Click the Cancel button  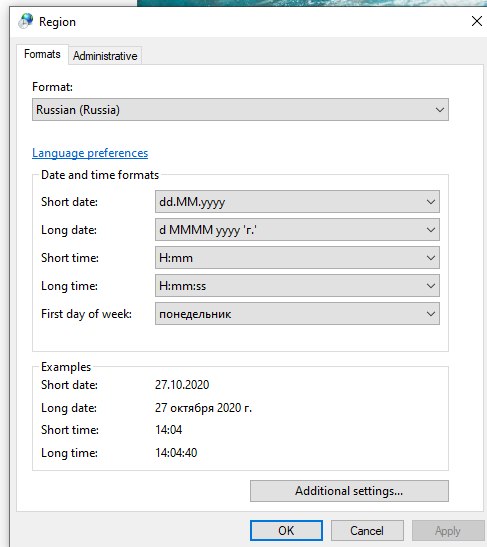367,531
